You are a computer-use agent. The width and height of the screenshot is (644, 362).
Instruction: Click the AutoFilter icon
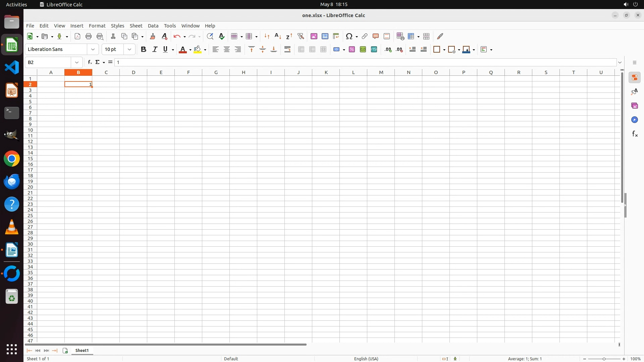coord(301,36)
